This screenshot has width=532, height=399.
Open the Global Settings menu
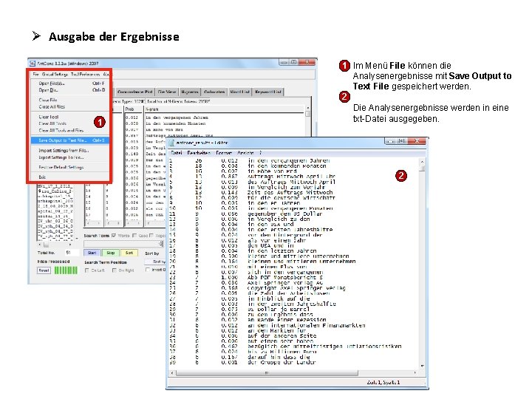pos(55,74)
